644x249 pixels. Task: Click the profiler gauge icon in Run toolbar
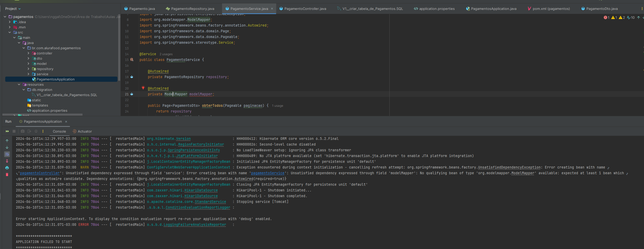click(x=36, y=131)
